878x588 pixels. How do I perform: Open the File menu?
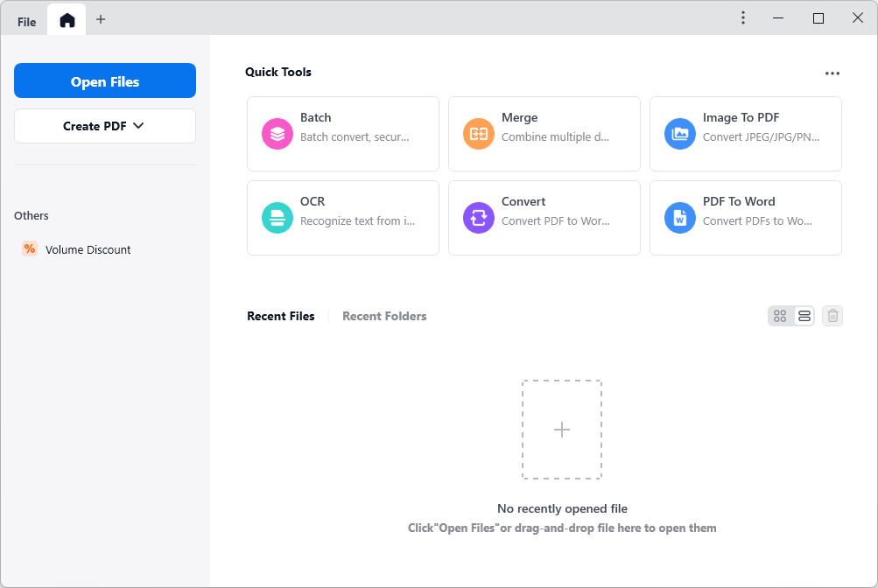(x=25, y=20)
